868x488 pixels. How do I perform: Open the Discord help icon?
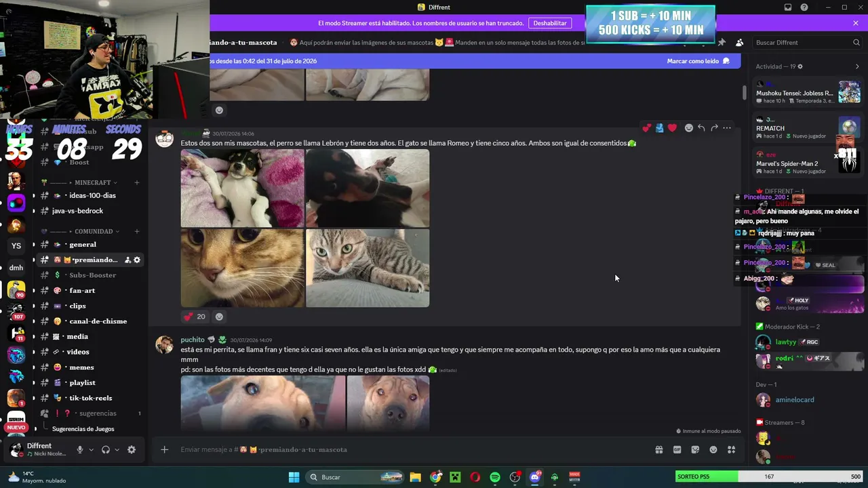tap(804, 7)
